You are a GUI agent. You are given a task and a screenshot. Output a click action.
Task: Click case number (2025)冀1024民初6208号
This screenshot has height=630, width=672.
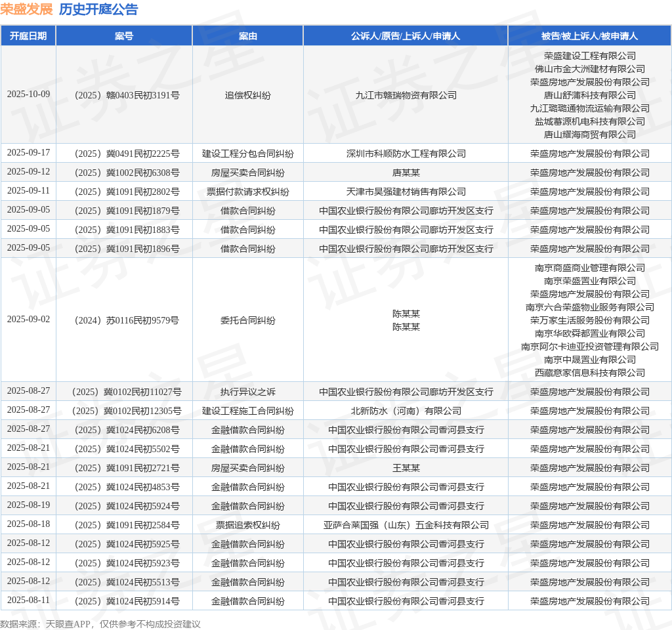127,430
